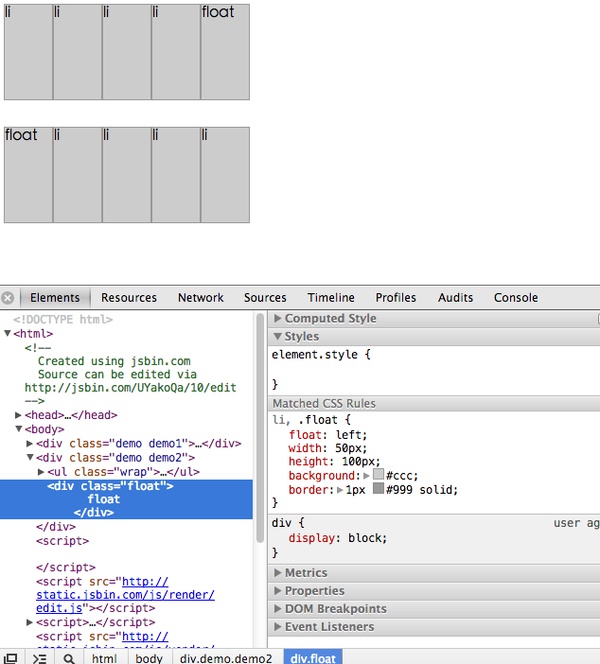Expand the Computed Style section
The width and height of the screenshot is (600, 664).
[277, 318]
